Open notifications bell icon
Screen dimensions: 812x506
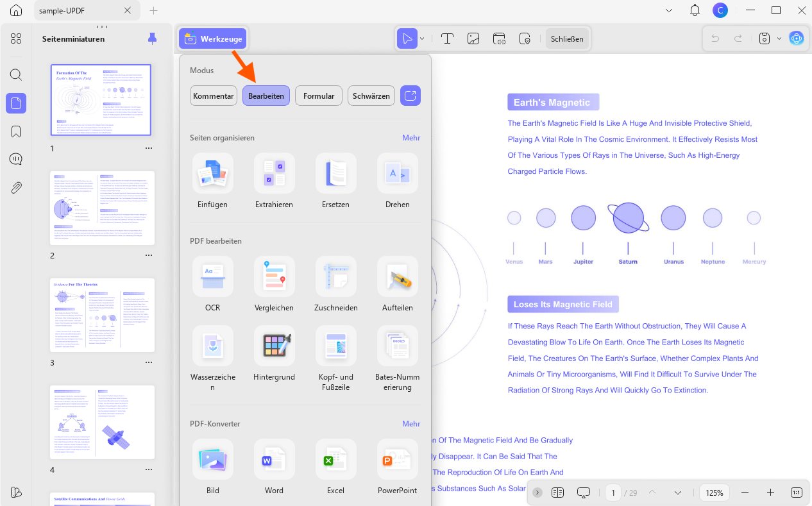tap(695, 10)
